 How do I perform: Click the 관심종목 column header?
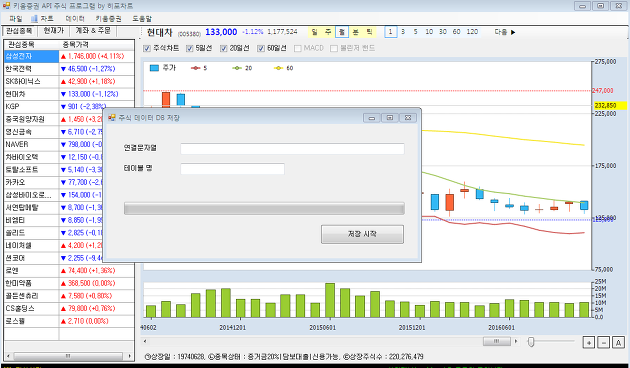pyautogui.click(x=31, y=45)
